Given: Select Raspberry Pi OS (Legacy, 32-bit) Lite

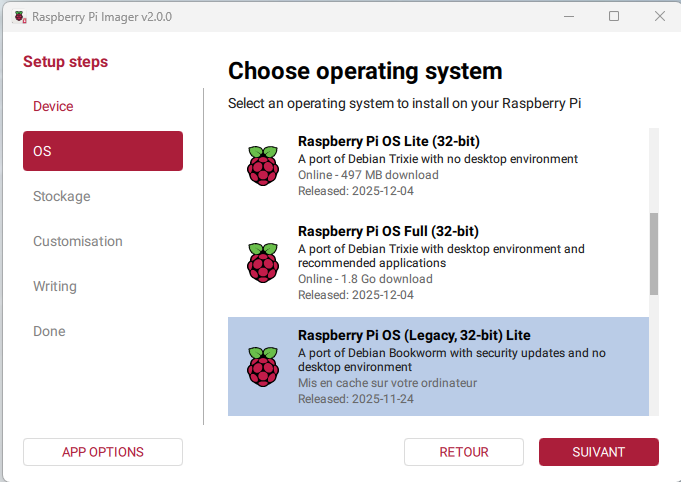Looking at the screenshot, I should (x=438, y=366).
